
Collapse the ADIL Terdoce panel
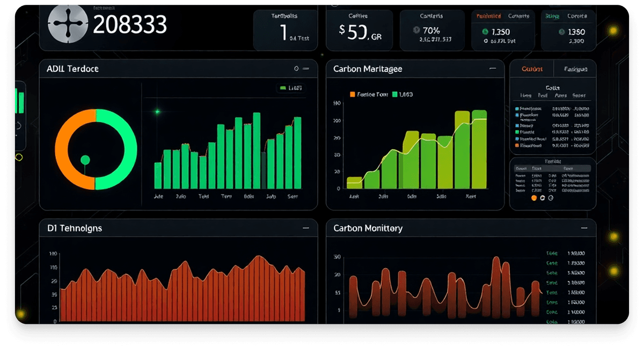click(x=306, y=69)
